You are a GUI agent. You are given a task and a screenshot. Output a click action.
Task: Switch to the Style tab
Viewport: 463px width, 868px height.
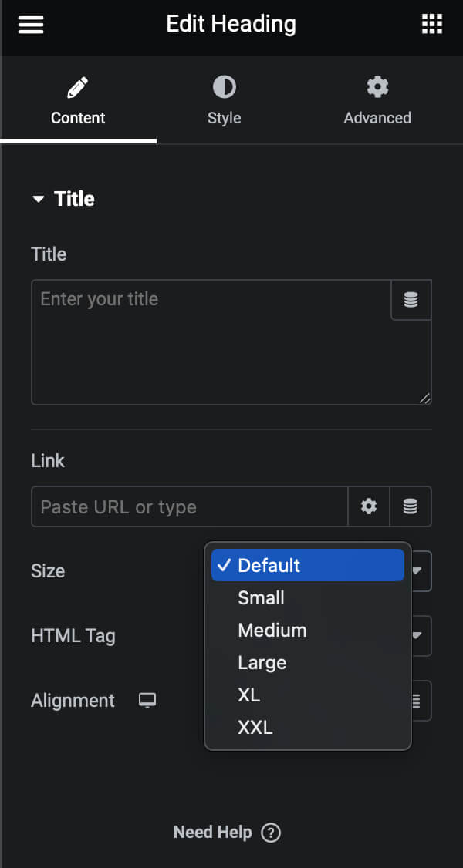pos(224,100)
